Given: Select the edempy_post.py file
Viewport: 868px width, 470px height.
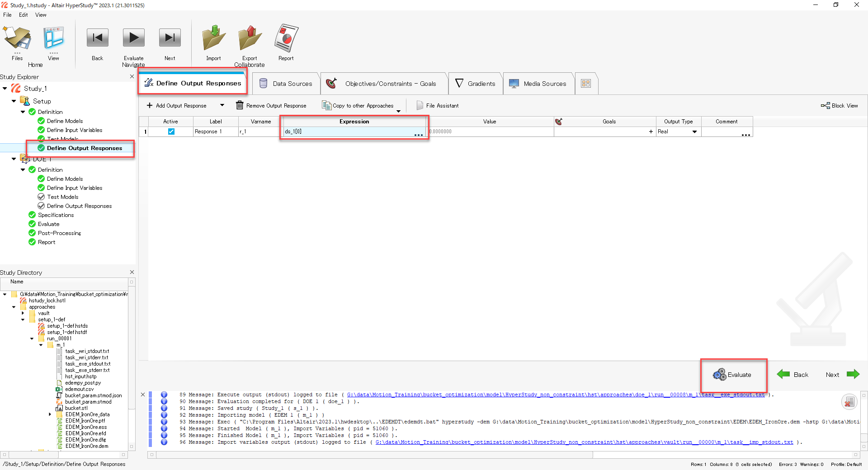Looking at the screenshot, I should coord(83,383).
